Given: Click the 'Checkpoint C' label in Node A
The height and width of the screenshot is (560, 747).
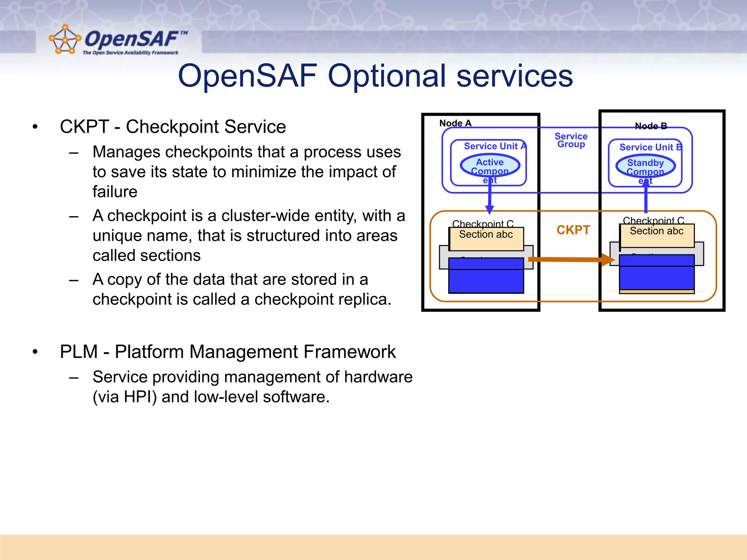Looking at the screenshot, I should tap(483, 223).
